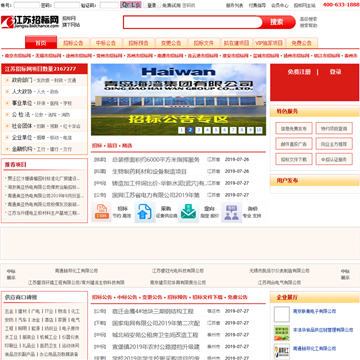Click the orange 招标 document icon
The width and height of the screenshot is (360, 360).
(x=102, y=212)
